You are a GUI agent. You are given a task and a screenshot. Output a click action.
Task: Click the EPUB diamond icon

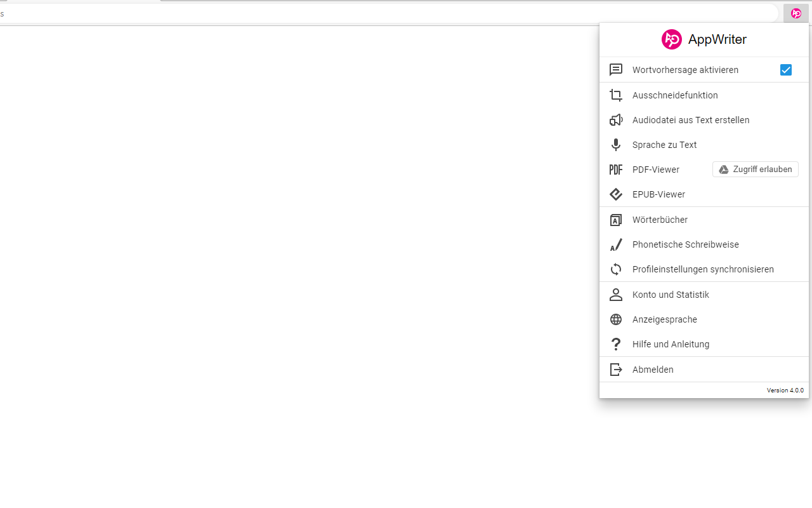(x=616, y=194)
